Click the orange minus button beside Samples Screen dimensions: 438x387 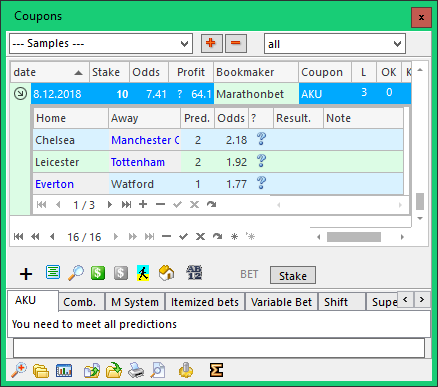(236, 43)
